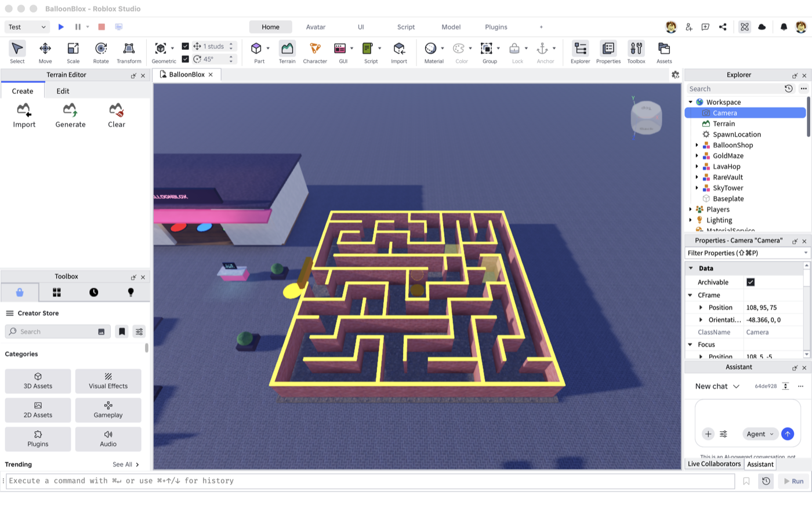
Task: Clear terrain in Terrain Editor
Action: point(117,115)
